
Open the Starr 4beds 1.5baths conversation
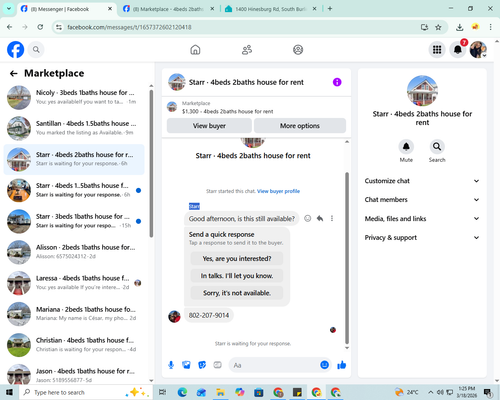point(74,190)
